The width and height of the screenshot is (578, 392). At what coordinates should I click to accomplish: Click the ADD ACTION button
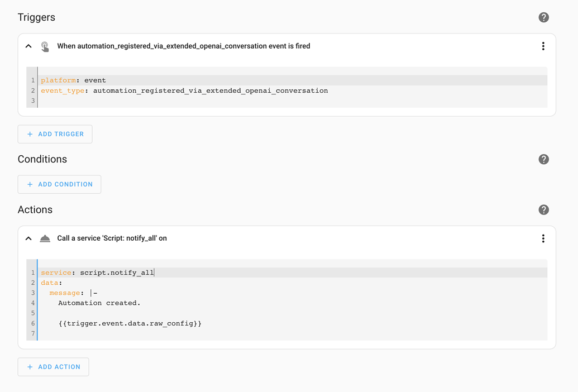53,367
